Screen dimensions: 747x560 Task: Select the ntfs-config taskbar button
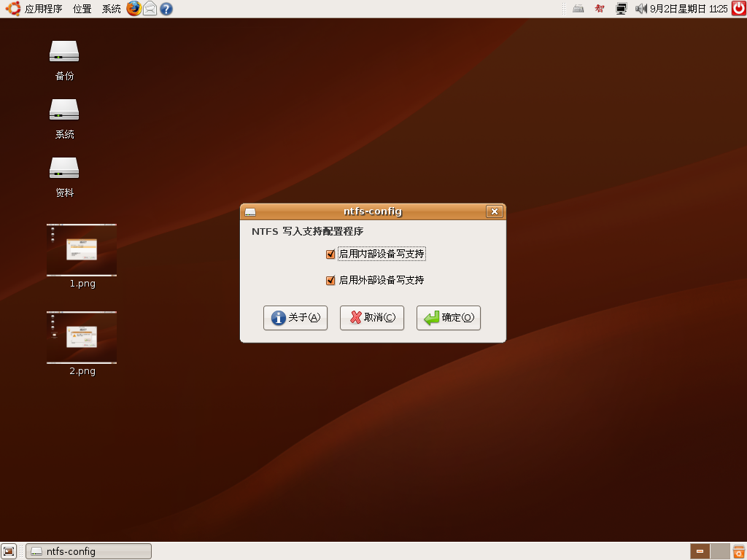pos(88,551)
